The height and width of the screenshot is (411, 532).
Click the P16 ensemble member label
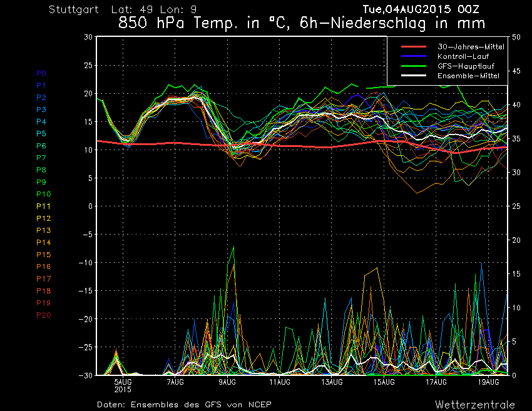[44, 266]
